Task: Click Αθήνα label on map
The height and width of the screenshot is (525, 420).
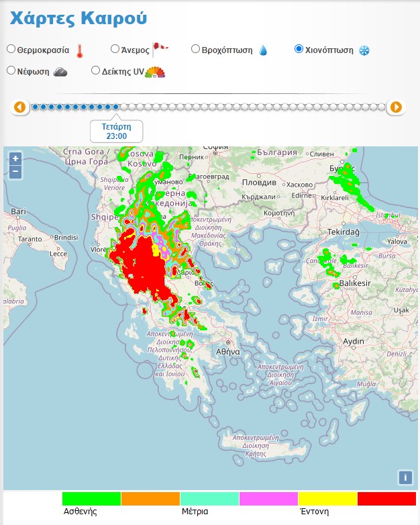Action: 228,352
